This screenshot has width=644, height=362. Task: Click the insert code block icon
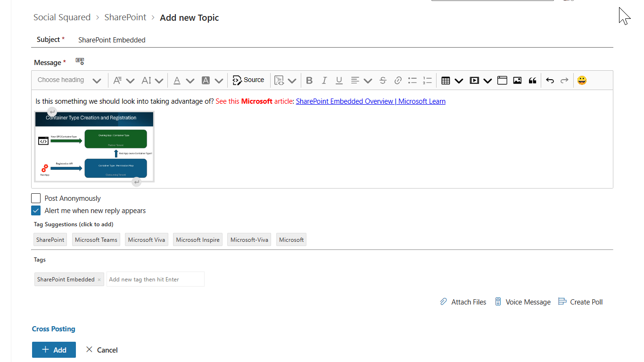tap(279, 81)
